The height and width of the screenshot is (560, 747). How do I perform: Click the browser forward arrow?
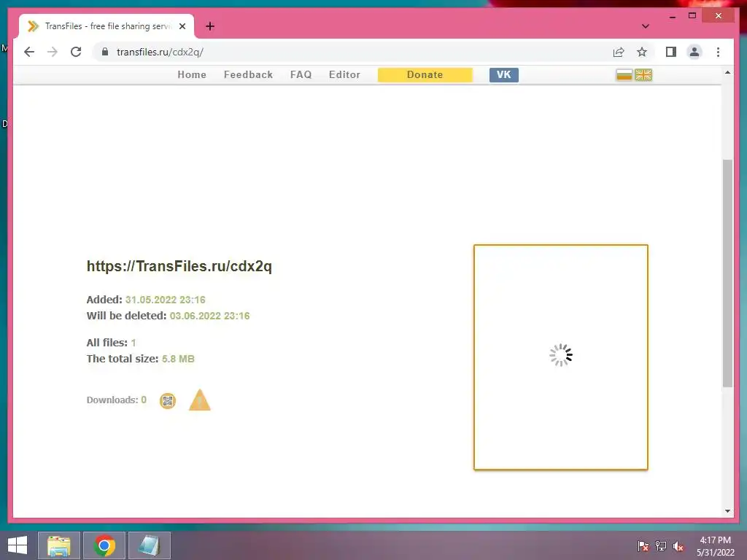53,52
